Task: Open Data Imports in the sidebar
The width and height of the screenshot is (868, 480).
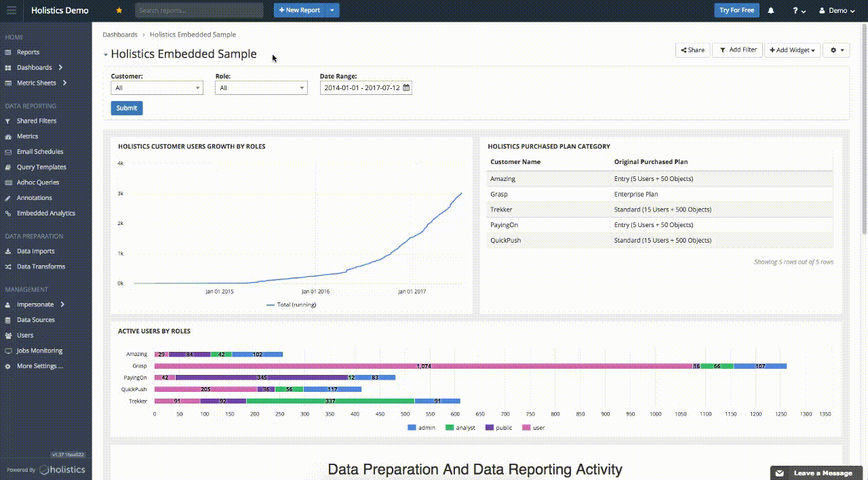Action: [35, 252]
